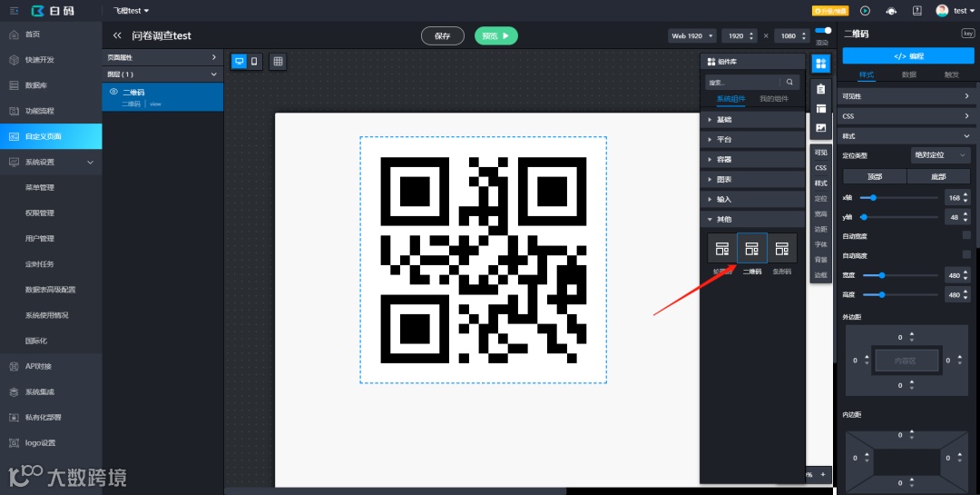980x495 pixels.
Task: Switch to the 我的组件 tab
Action: coord(774,99)
